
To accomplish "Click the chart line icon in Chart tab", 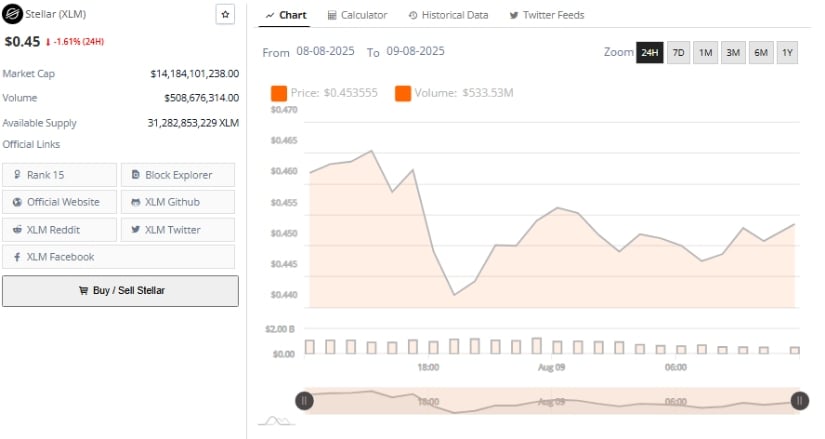I will tap(270, 16).
